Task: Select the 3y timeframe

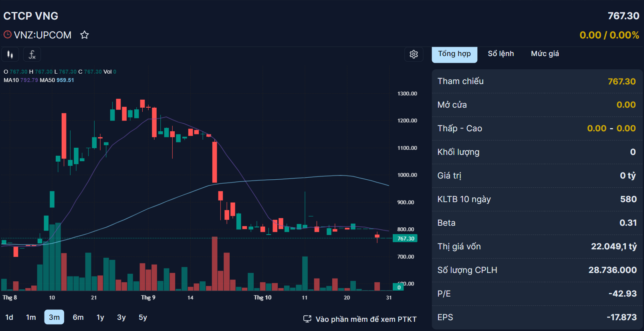Action: (x=121, y=317)
